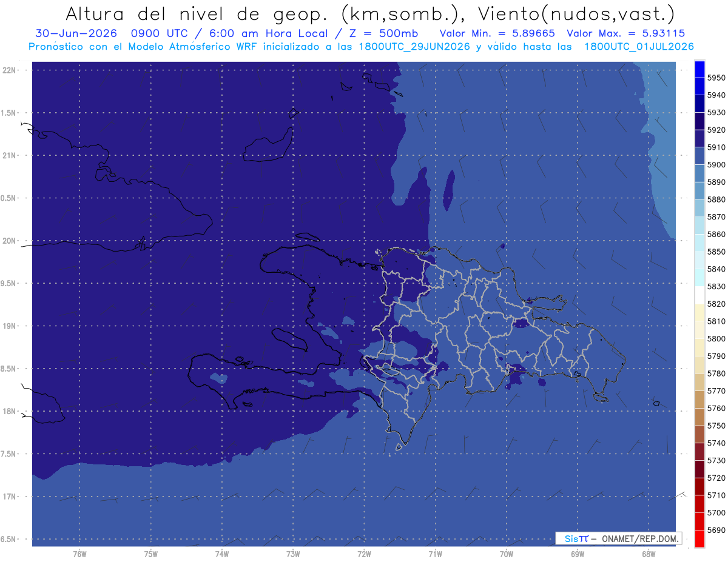
Task: Click the brown swatch between 5750 and 5740
Action: (x=699, y=434)
